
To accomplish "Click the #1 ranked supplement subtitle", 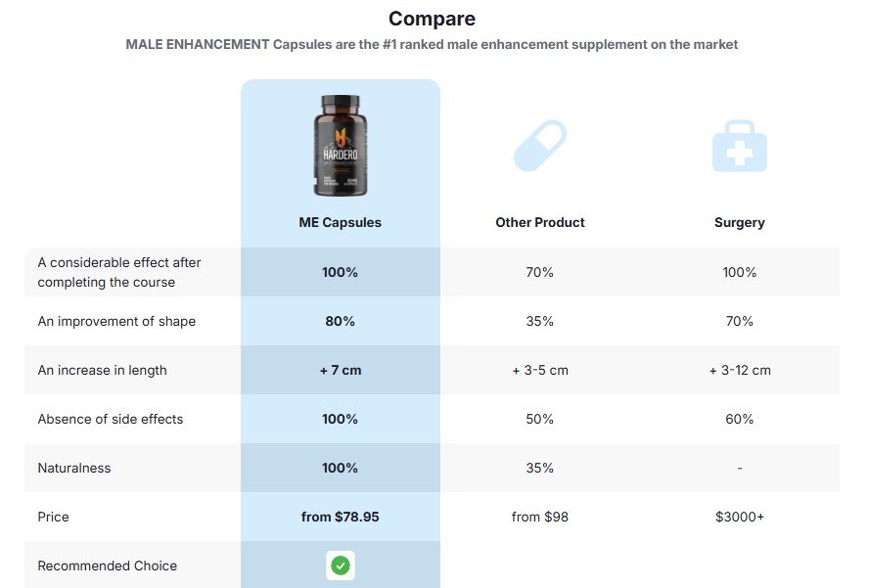I will [x=432, y=44].
